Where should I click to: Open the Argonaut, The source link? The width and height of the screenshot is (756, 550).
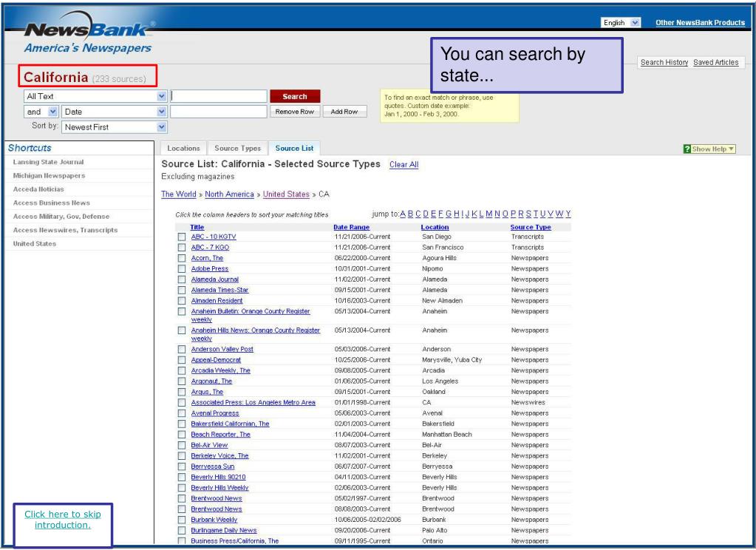click(211, 381)
